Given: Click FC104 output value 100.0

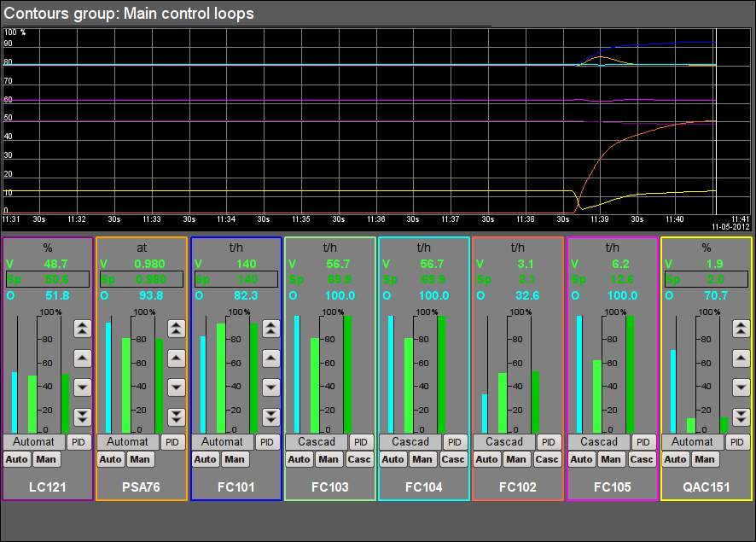Looking at the screenshot, I should 433,295.
